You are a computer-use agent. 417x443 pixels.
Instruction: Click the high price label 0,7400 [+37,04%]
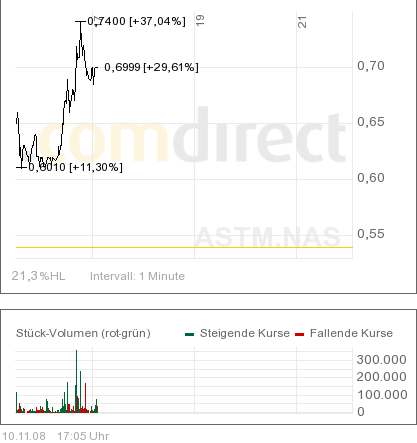click(x=136, y=21)
